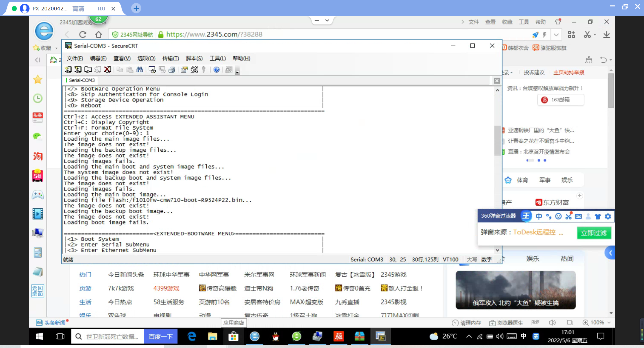Screen dimensions: 644x348
Task: Click SecureCRT terminal scrollbar up arrow
Action: point(497,90)
